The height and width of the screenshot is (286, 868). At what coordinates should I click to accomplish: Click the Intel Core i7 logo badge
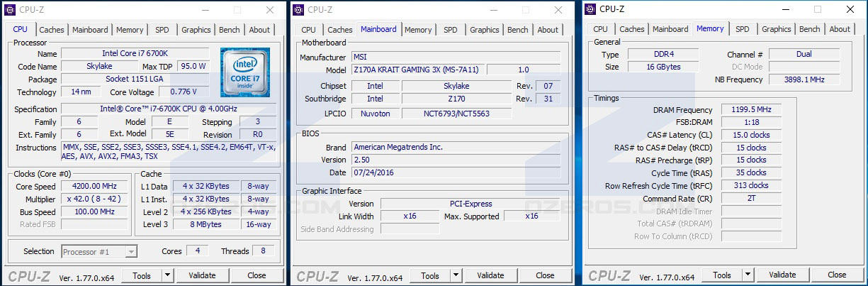pyautogui.click(x=244, y=72)
